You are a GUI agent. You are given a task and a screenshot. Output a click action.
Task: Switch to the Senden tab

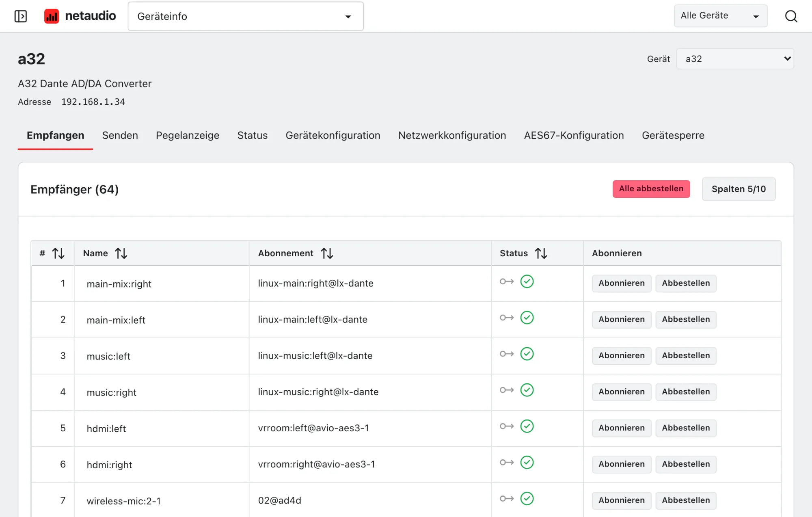[120, 135]
